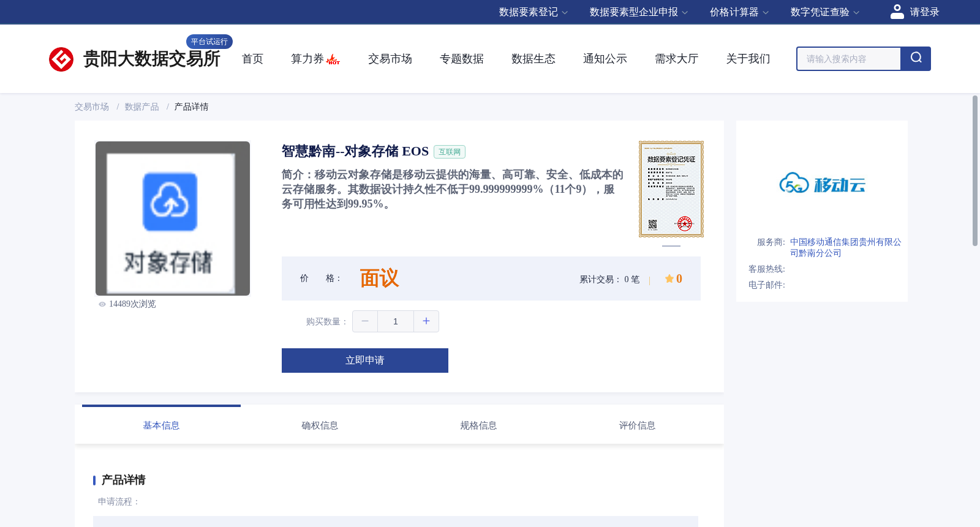Image resolution: width=980 pixels, height=527 pixels.
Task: Click the 产品详情 breadcrumb text
Action: pyautogui.click(x=192, y=107)
